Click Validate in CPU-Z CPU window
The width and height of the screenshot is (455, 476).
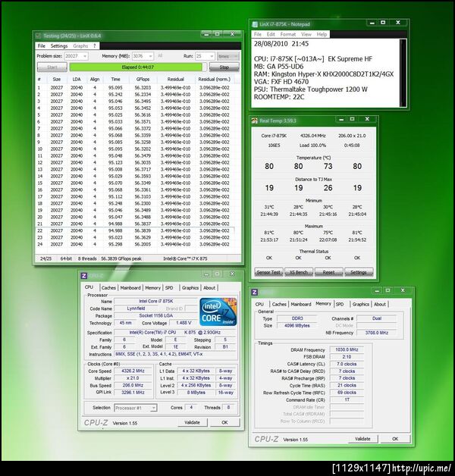[x=193, y=422]
